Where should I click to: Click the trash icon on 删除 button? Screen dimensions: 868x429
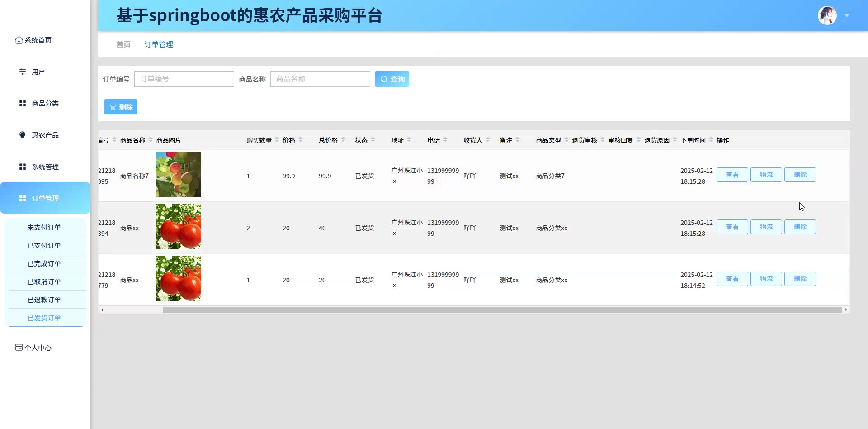[113, 107]
